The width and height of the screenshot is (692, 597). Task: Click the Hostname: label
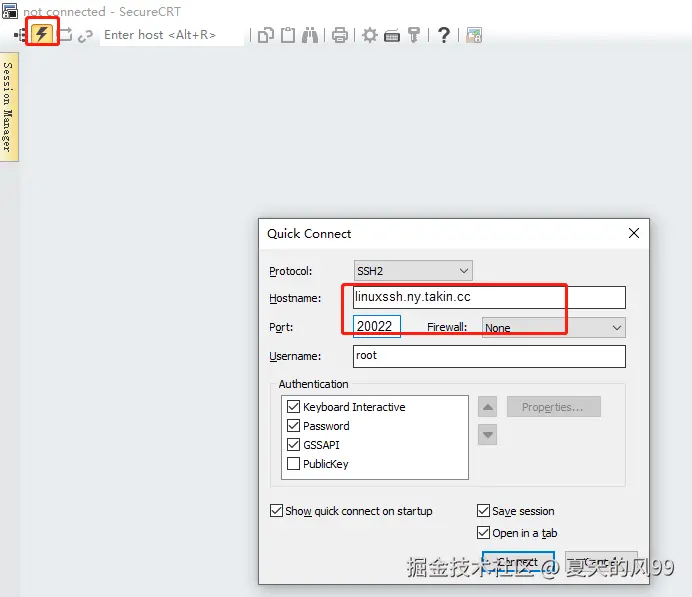pos(295,298)
